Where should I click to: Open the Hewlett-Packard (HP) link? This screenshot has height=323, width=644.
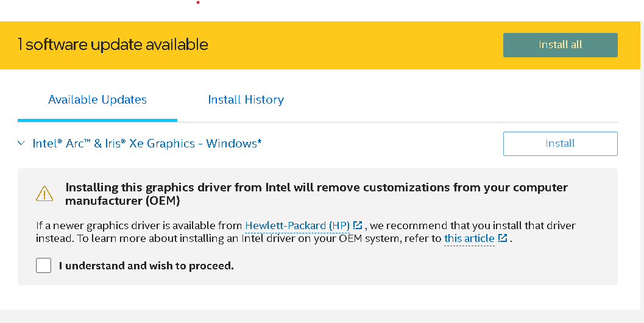click(x=297, y=226)
